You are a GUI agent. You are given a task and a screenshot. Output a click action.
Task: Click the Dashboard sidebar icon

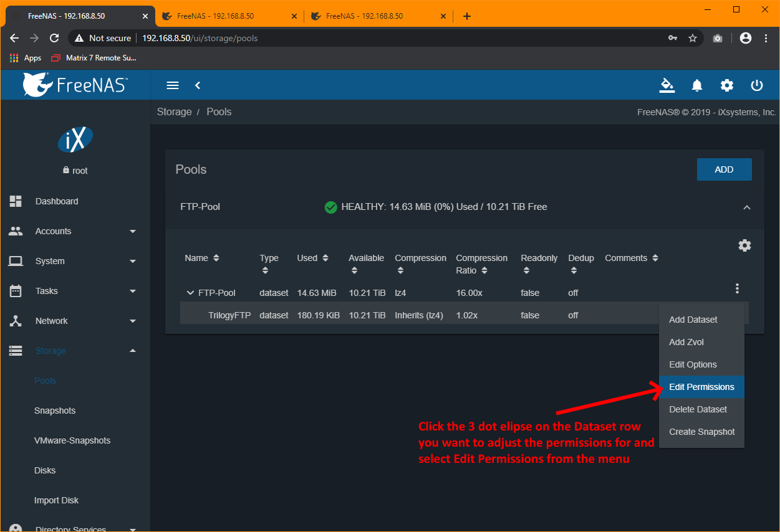(x=16, y=201)
